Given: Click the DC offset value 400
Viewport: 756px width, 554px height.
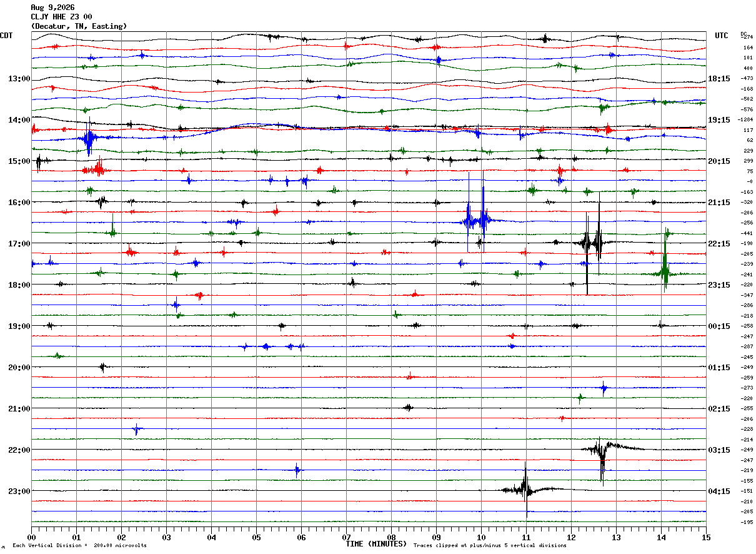Looking at the screenshot, I should click(x=748, y=68).
